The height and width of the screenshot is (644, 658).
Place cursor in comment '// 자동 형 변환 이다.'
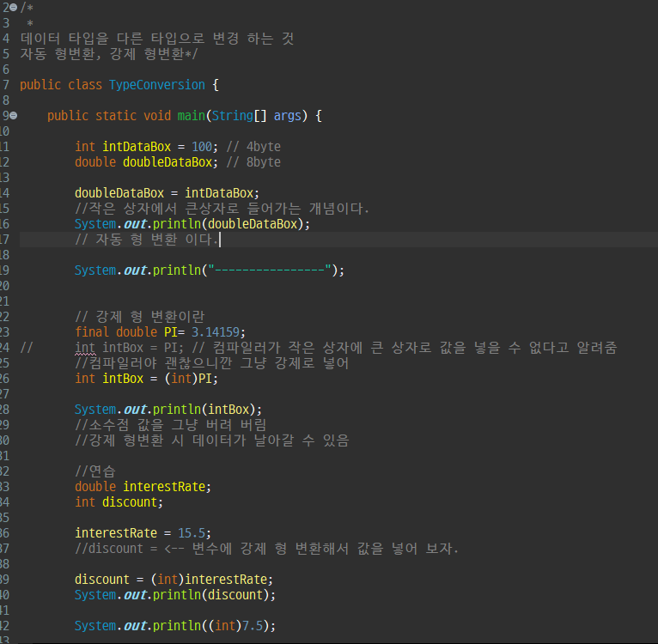[x=146, y=240]
